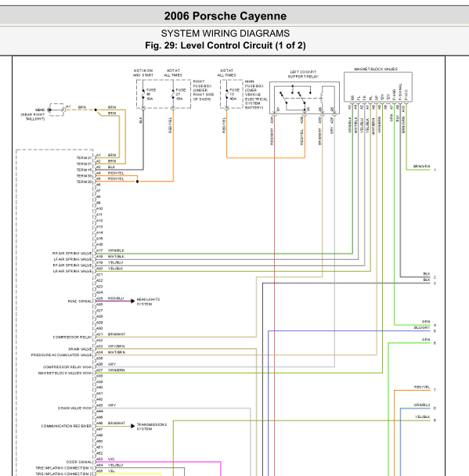This screenshot has height=476, width=469.
Task: Click the 'BRN/WHT' wire label at pin A31
Action: click(x=116, y=334)
